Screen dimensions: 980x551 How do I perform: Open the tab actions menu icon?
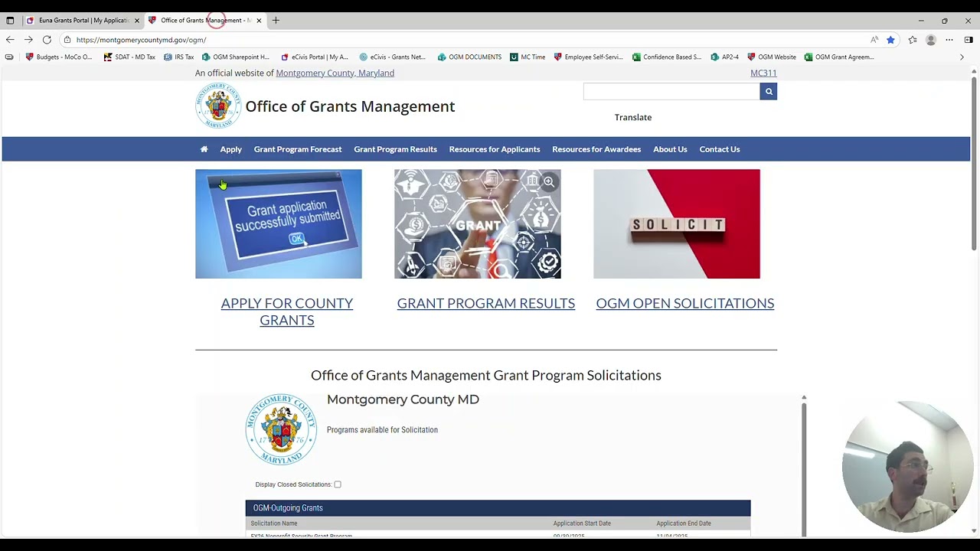[x=10, y=21]
